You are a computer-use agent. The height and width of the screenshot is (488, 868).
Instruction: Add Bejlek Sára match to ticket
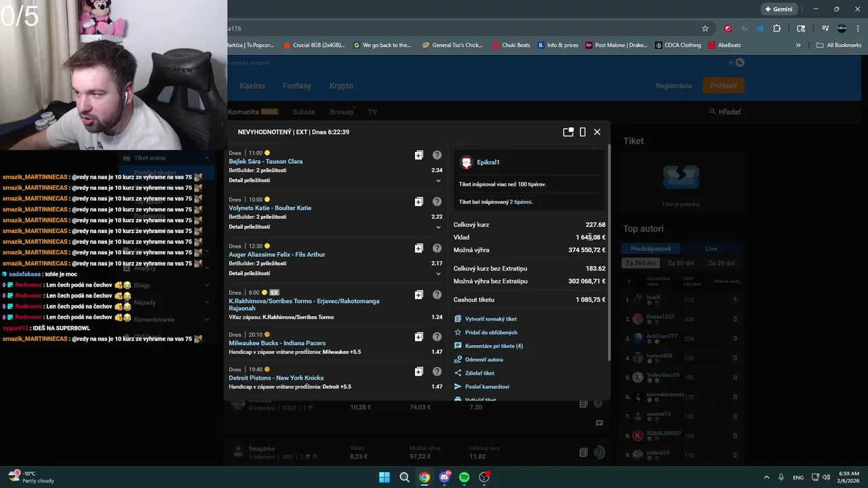point(419,155)
